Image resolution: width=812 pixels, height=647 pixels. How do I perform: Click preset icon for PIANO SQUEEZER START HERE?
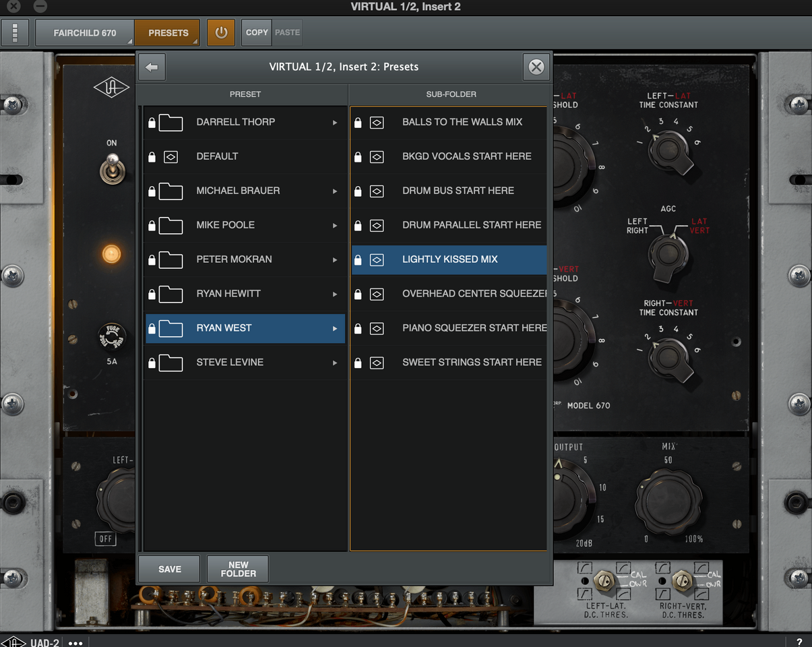point(377,328)
